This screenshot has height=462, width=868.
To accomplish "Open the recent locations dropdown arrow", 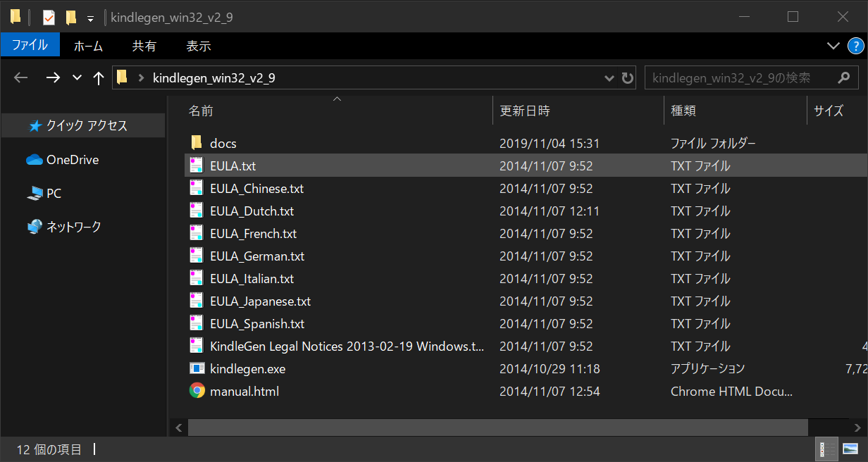I will 77,77.
